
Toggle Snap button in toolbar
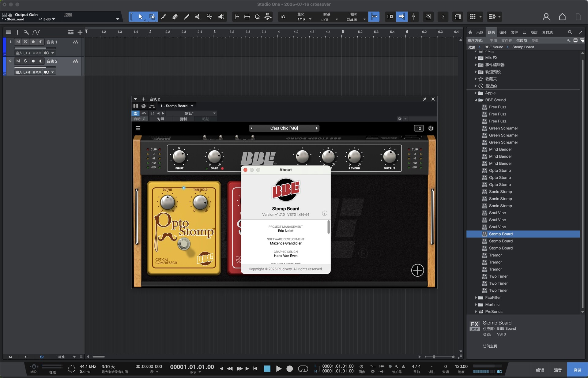coord(374,17)
